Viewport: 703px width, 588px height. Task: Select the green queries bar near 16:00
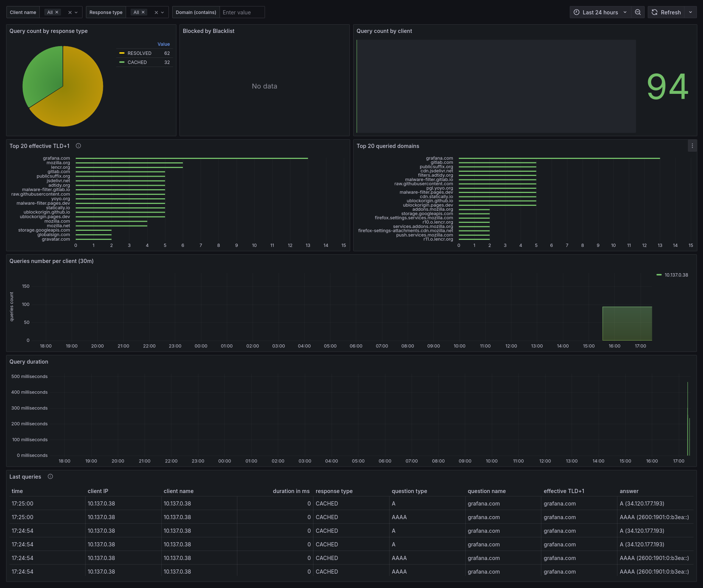627,324
